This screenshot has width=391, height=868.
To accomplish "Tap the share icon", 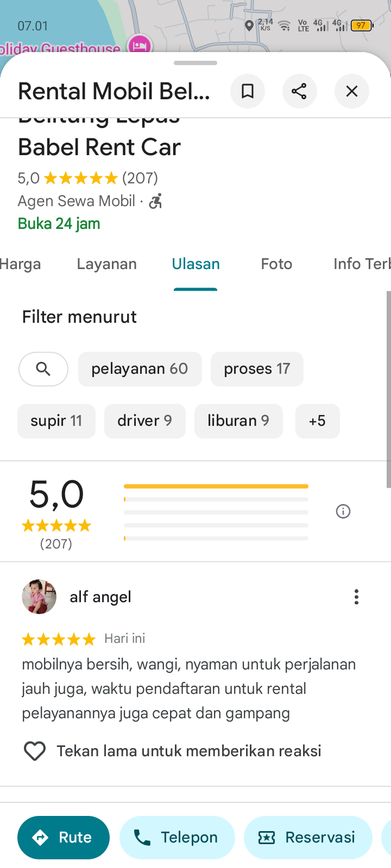I will 299,91.
